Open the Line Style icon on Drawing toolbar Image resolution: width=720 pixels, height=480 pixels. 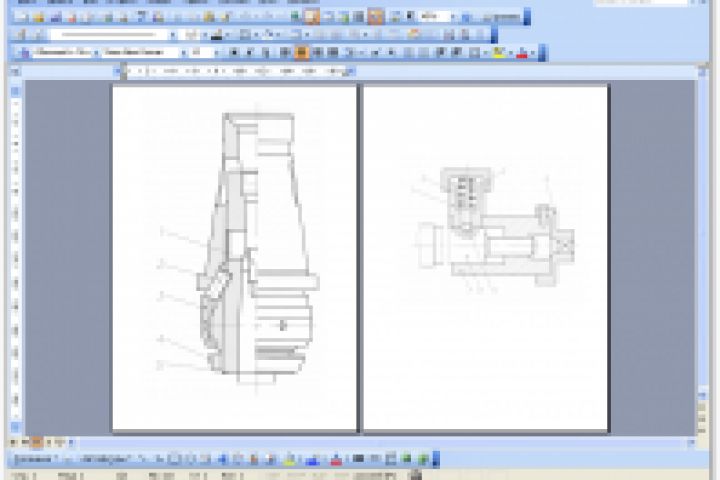point(359,459)
